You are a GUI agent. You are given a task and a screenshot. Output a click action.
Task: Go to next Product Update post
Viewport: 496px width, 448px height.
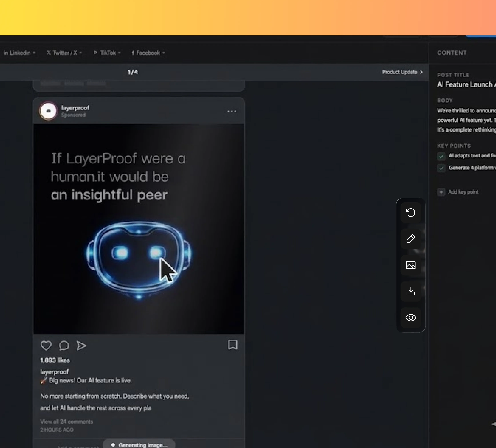tap(402, 72)
